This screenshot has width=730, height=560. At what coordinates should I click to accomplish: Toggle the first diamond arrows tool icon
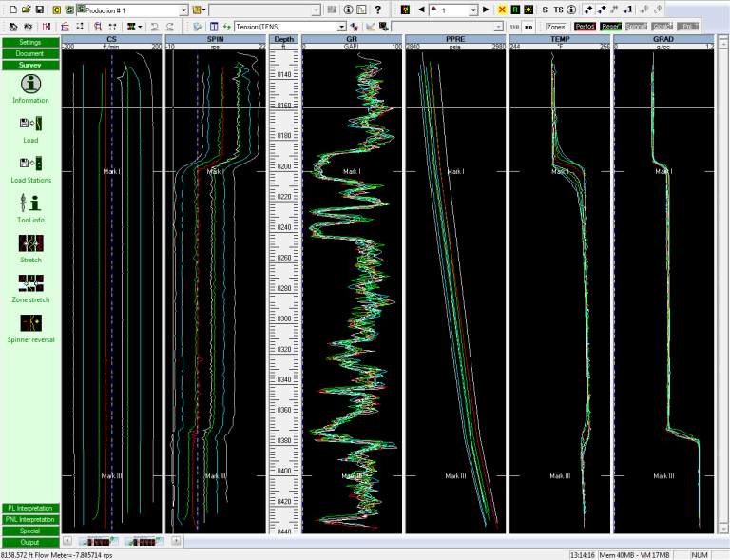point(589,10)
